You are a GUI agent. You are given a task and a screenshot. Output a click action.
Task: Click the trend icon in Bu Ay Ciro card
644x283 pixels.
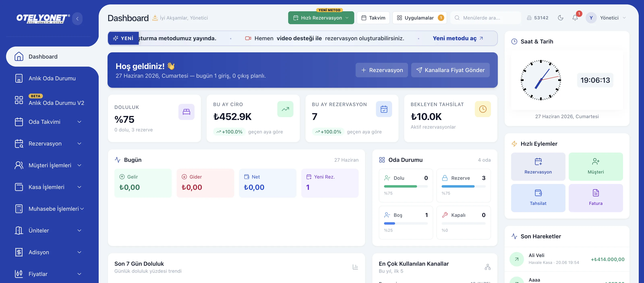coord(285,109)
